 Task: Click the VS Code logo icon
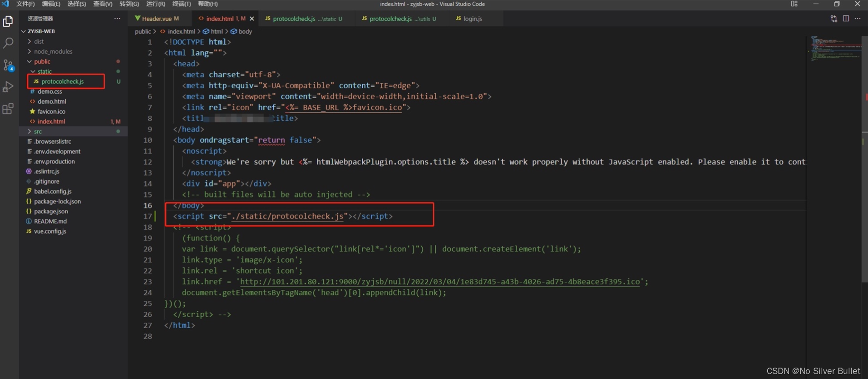pos(5,4)
